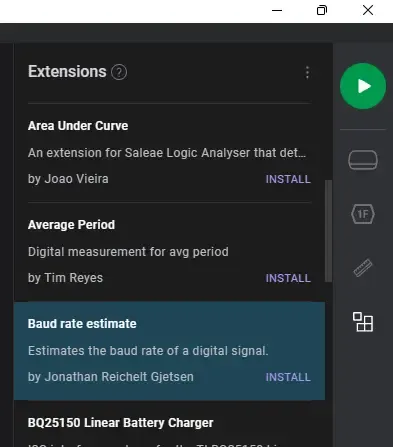Click the Extensions help question mark icon
Viewport: 393px width, 447px height.
(119, 72)
